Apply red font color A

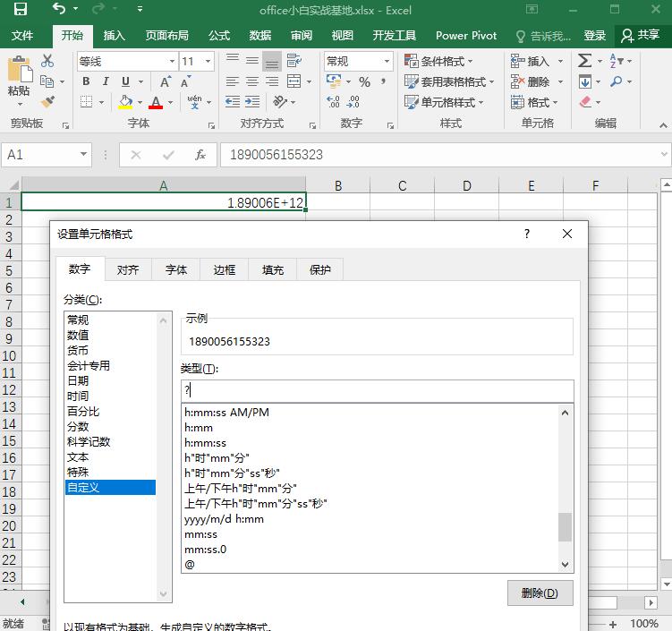click(156, 102)
